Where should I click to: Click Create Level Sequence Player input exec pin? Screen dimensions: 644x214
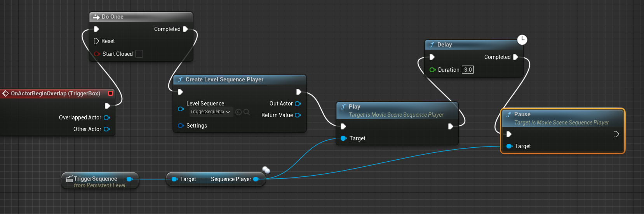(180, 92)
